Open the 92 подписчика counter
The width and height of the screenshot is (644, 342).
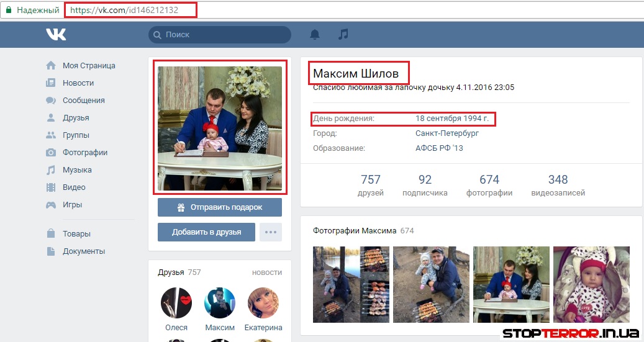click(425, 185)
